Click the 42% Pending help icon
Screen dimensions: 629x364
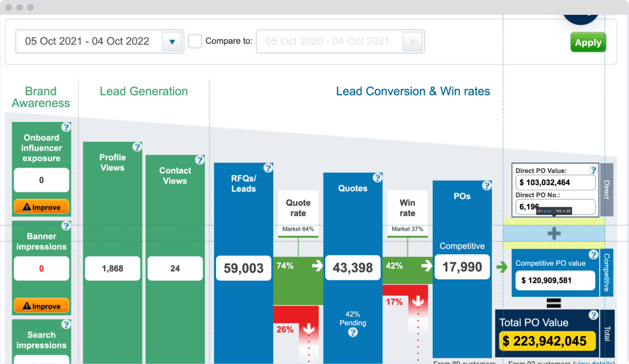click(x=353, y=332)
